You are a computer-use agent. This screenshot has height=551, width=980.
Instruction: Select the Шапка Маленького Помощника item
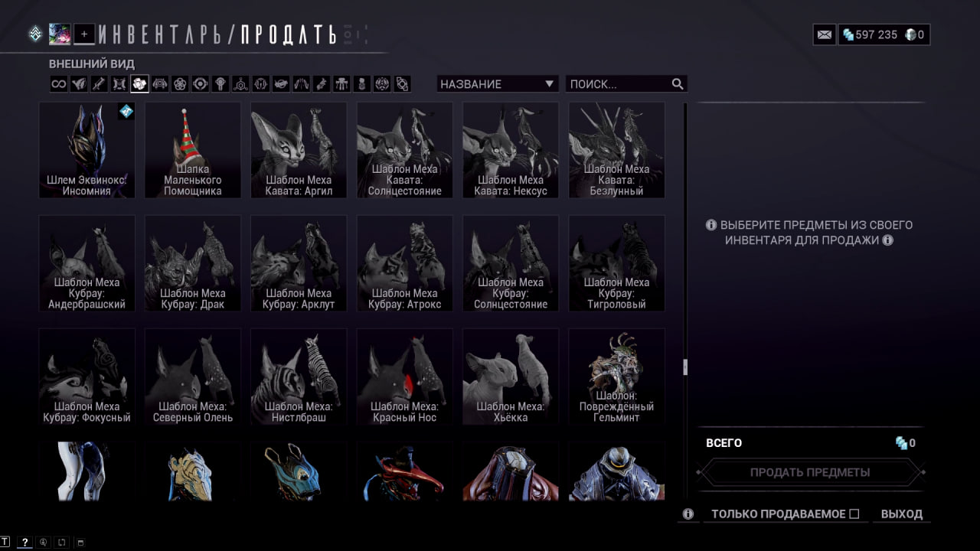(193, 150)
